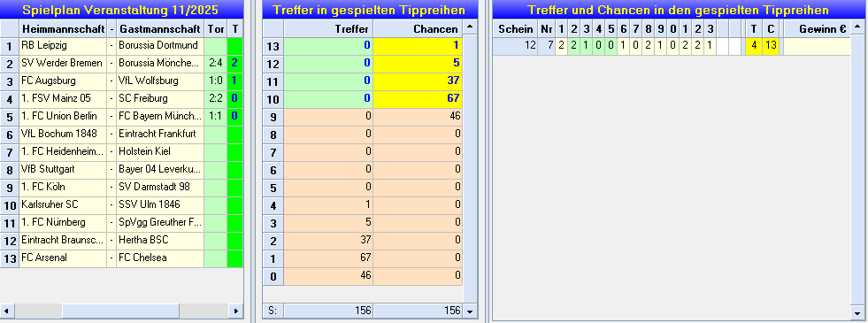Image resolution: width=868 pixels, height=323 pixels.
Task: Click the Gewinn € column header
Action: (817, 28)
